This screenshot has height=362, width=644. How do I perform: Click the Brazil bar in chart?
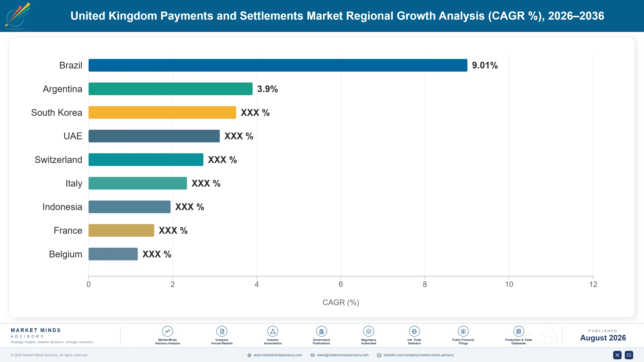278,65
